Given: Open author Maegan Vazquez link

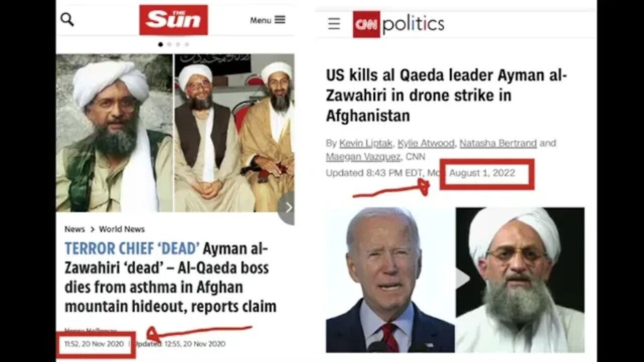Looking at the screenshot, I should (363, 157).
